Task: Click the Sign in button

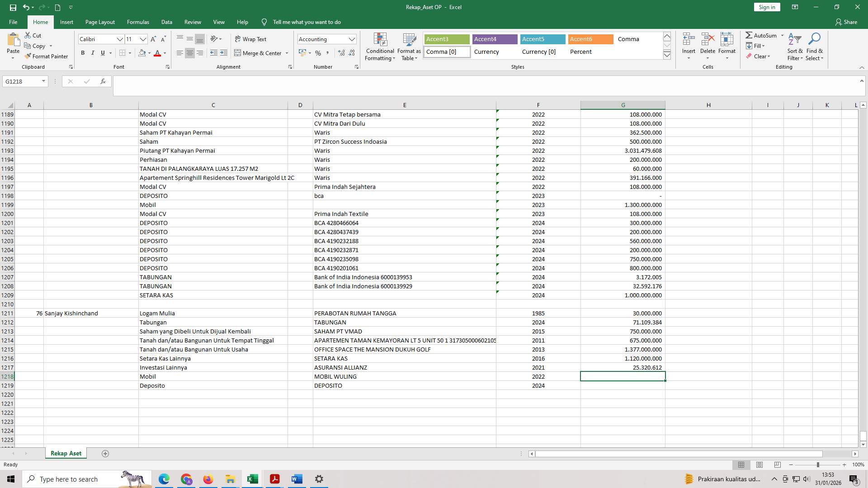Action: click(x=766, y=7)
